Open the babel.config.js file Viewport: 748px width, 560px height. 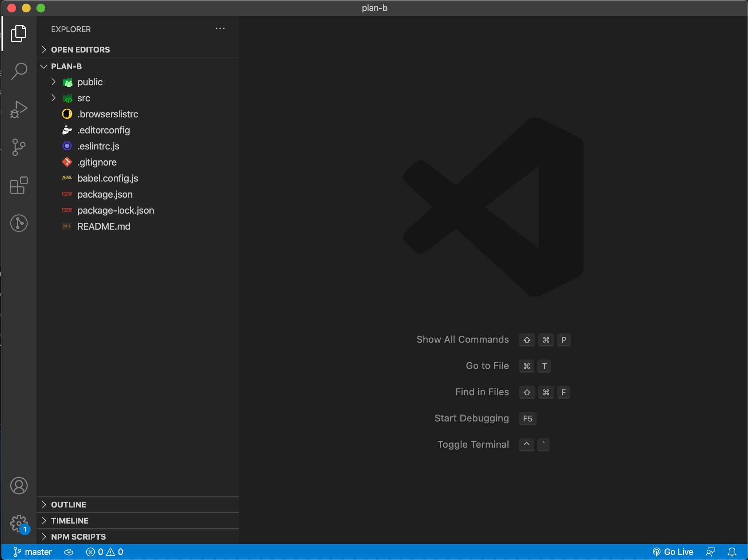pos(138,178)
